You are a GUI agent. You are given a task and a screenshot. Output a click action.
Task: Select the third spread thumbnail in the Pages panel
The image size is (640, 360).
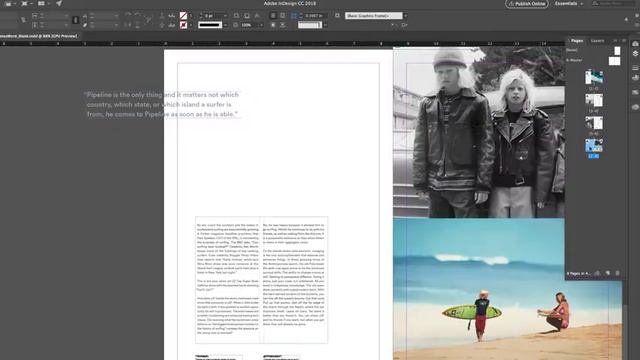point(594,123)
